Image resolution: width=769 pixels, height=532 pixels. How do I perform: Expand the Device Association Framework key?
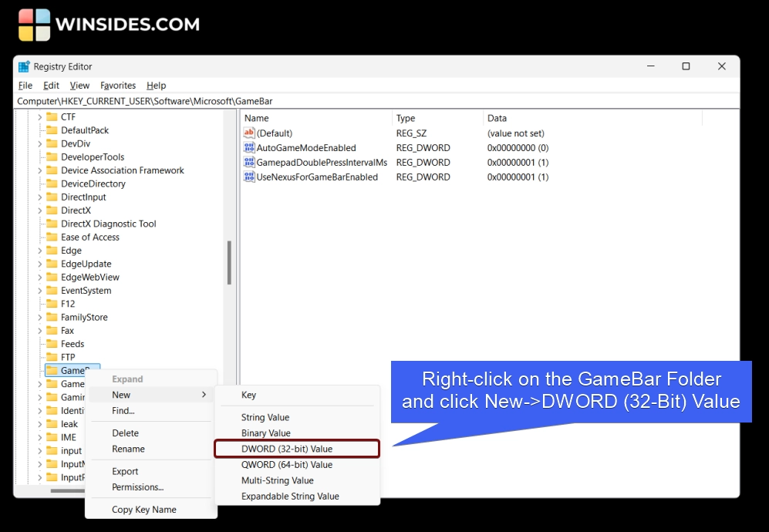(x=40, y=170)
